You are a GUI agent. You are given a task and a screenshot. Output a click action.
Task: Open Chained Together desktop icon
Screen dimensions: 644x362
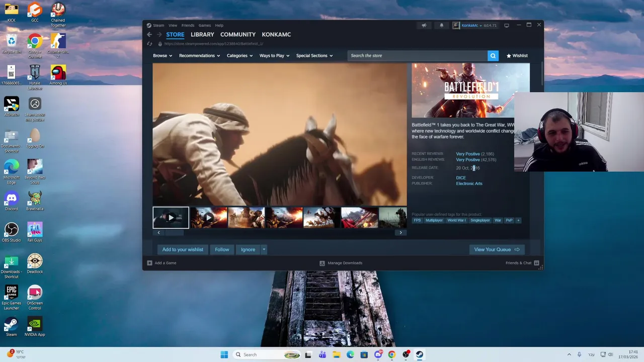tap(58, 14)
